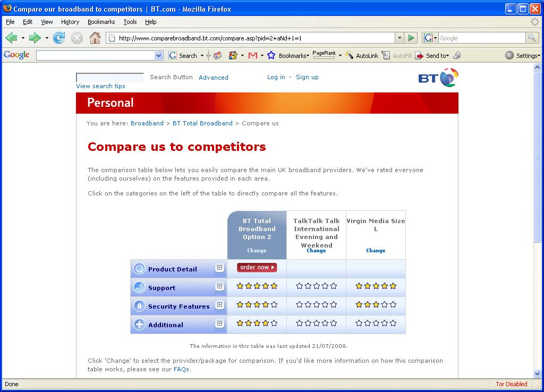The height and width of the screenshot is (392, 544).
Task: Open the History menu
Action: 70,22
